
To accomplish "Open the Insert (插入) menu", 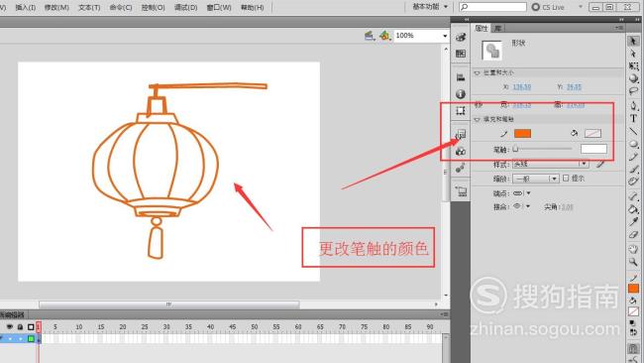I will pyautogui.click(x=25, y=7).
